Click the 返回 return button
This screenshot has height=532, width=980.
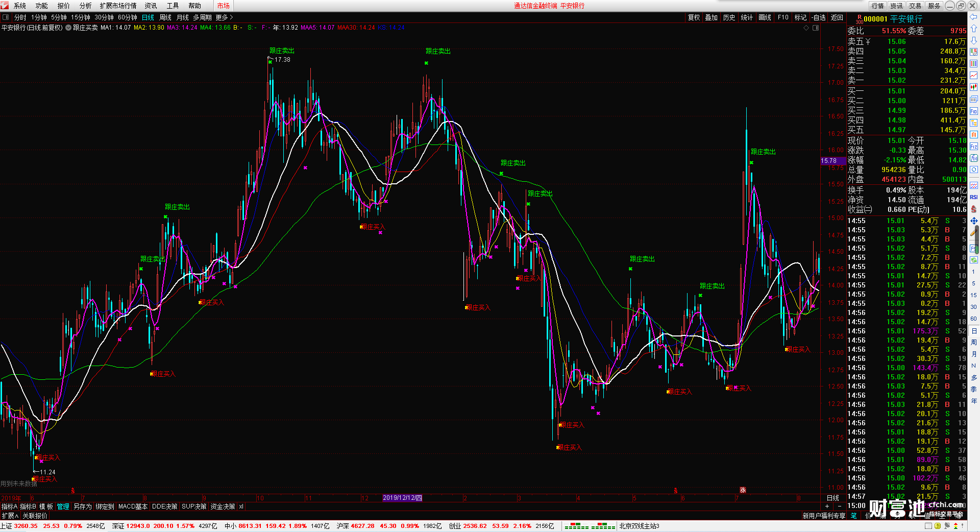tap(837, 17)
